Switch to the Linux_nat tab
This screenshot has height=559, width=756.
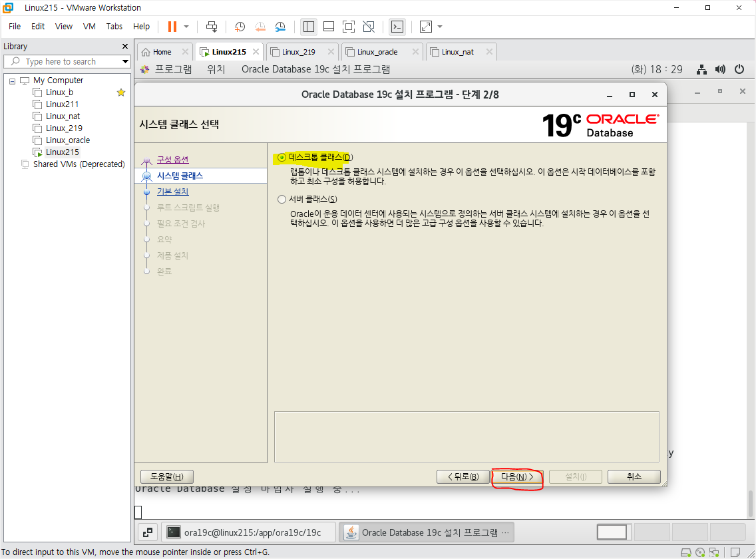pos(458,52)
